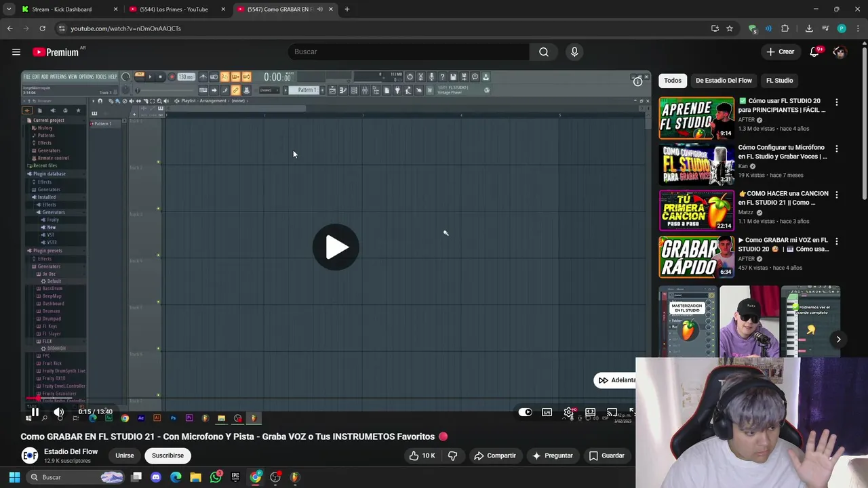The image size is (868, 488).
Task: Open the browser tab search dropdown
Action: coord(9,9)
